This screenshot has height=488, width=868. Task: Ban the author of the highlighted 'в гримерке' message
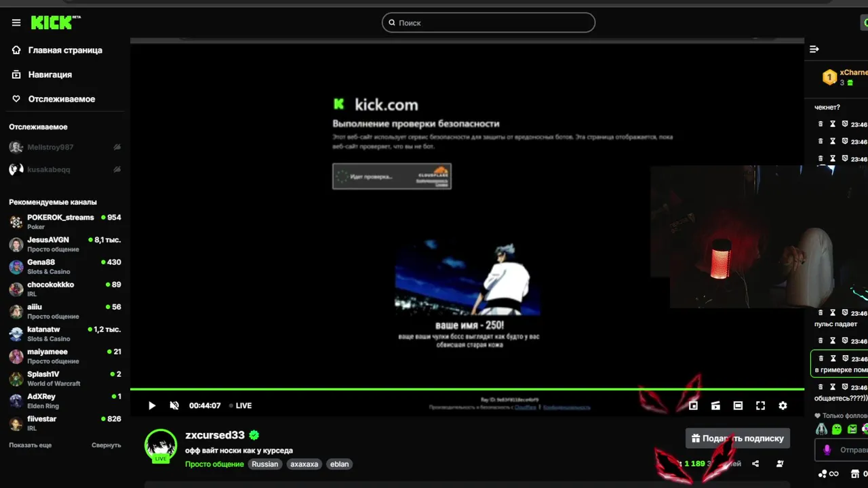[x=845, y=359]
